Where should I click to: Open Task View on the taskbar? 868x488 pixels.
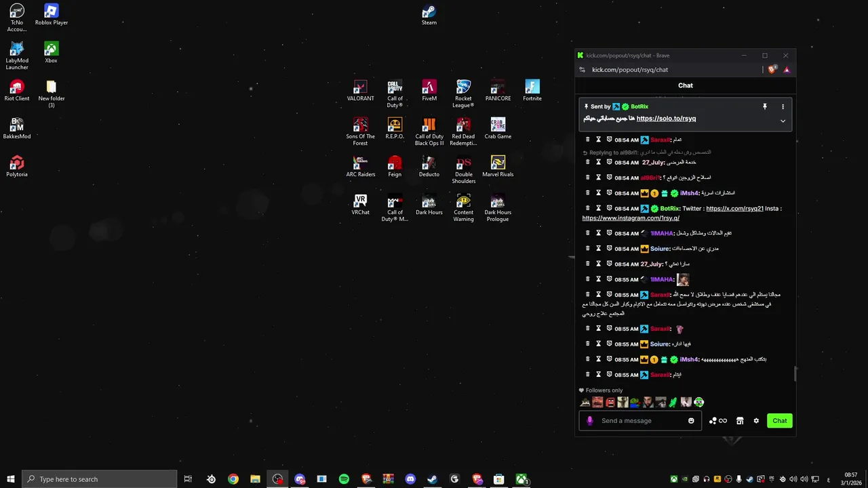[x=189, y=479]
